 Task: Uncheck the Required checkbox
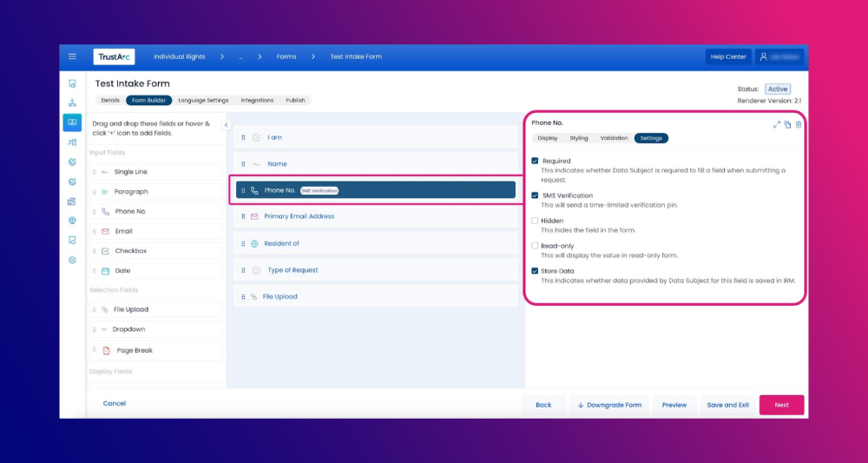[535, 162]
